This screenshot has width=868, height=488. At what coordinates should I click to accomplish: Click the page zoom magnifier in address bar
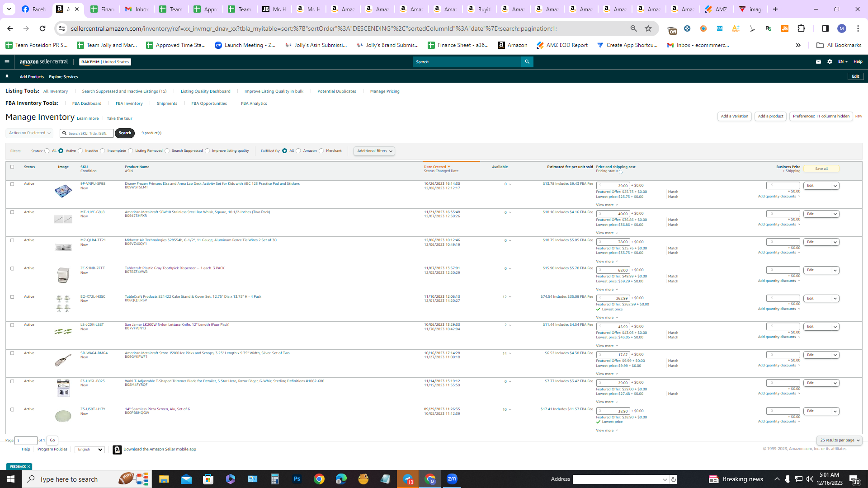click(x=634, y=28)
